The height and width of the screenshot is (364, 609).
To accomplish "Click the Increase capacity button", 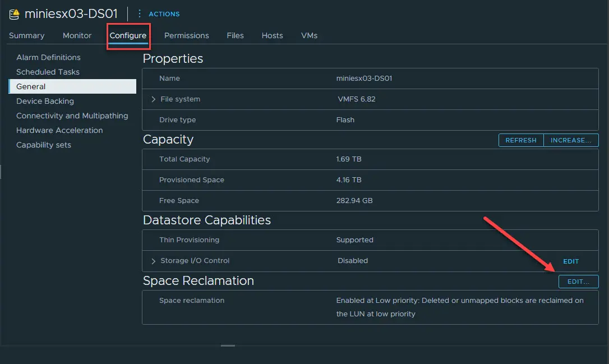I will click(x=571, y=140).
